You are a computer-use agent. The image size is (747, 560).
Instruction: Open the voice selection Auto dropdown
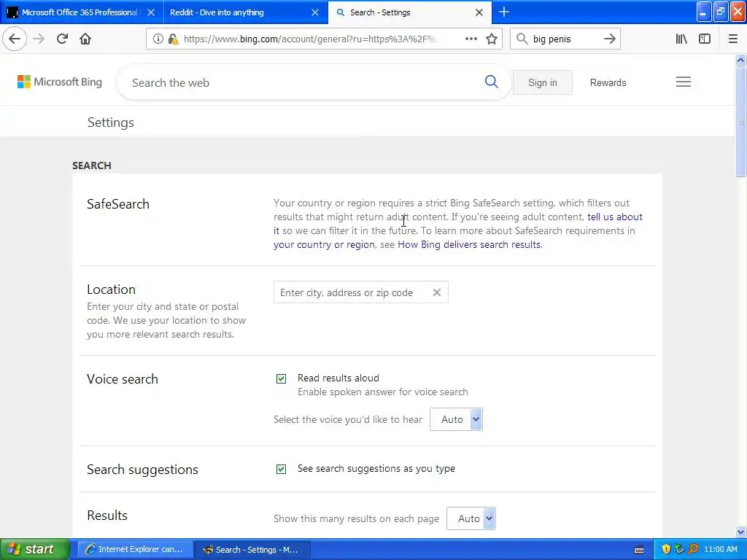456,419
